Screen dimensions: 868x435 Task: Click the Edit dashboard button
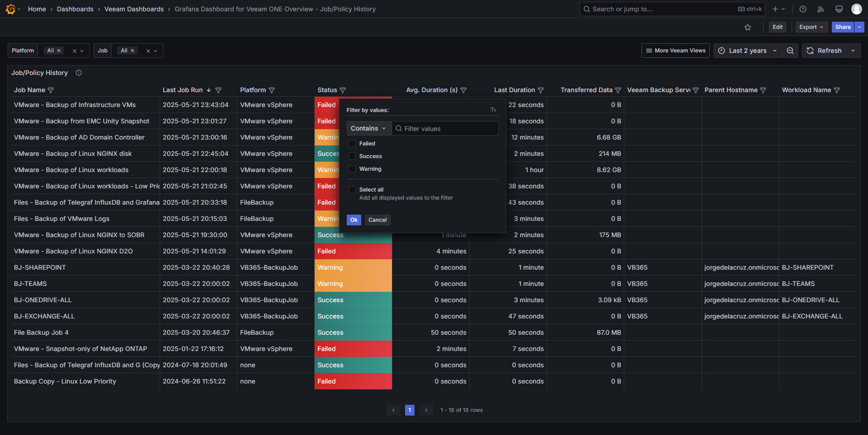[x=778, y=27]
